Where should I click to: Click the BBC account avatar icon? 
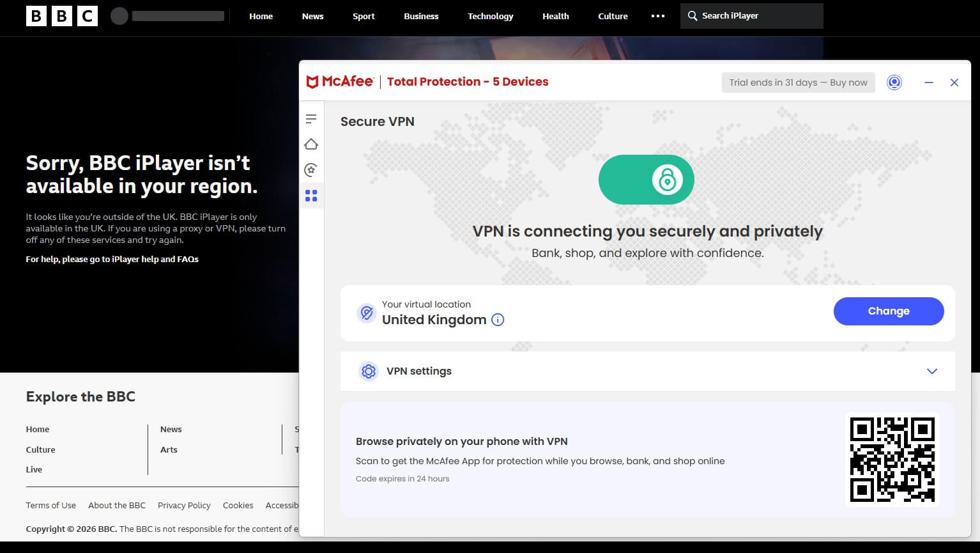pos(119,16)
